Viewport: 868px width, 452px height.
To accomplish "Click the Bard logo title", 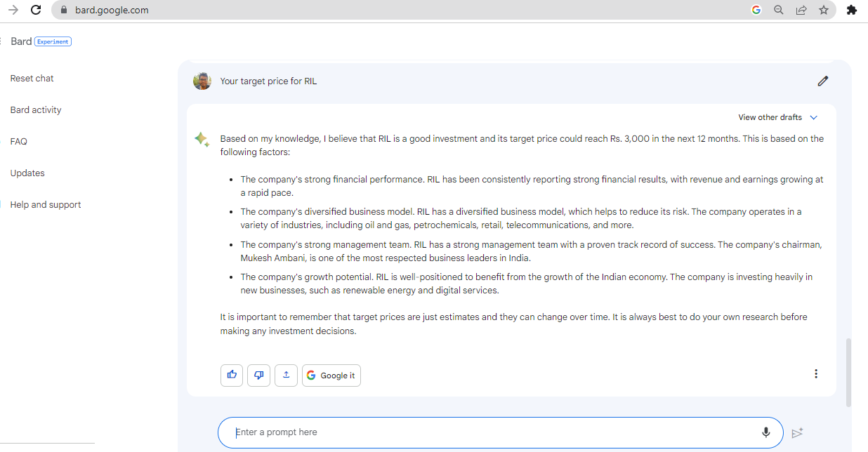I will (21, 41).
